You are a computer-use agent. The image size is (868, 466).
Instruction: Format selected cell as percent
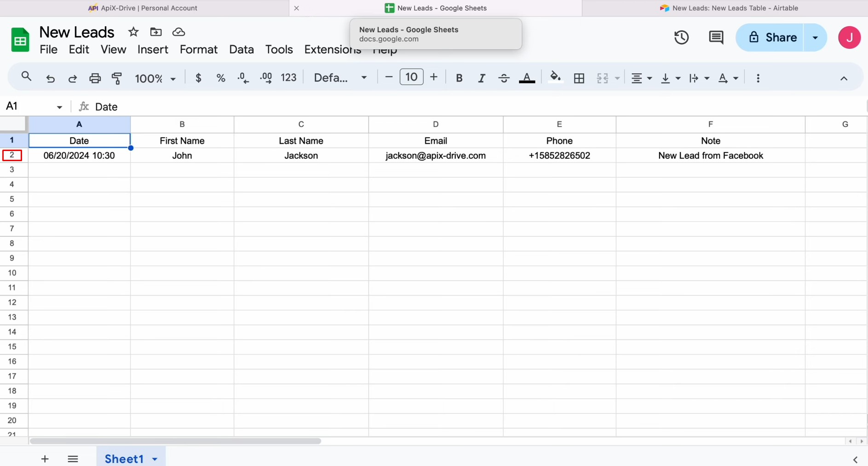pos(221,78)
